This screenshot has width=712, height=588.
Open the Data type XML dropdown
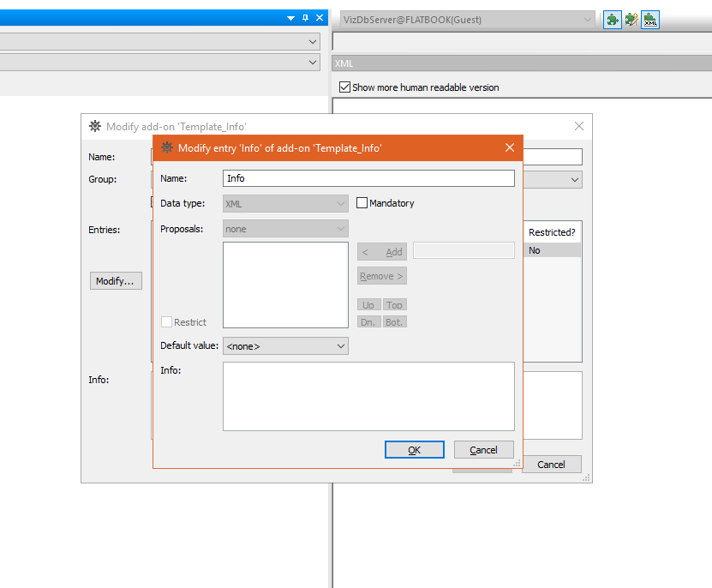285,204
